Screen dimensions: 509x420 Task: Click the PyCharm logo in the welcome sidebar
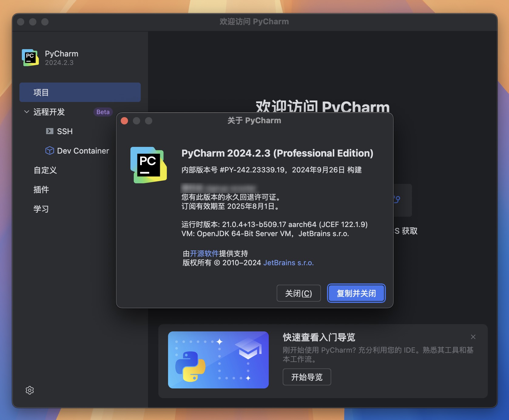tap(30, 58)
